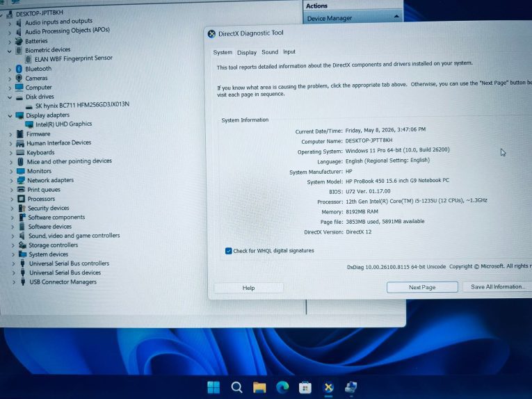Click Save All Information button
This screenshot has height=399, width=532.
pos(497,287)
